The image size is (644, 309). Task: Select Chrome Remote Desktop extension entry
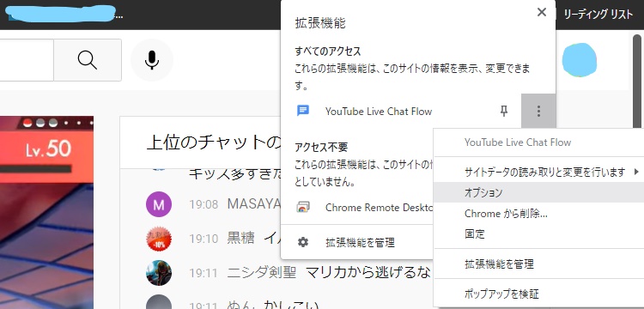click(x=357, y=207)
